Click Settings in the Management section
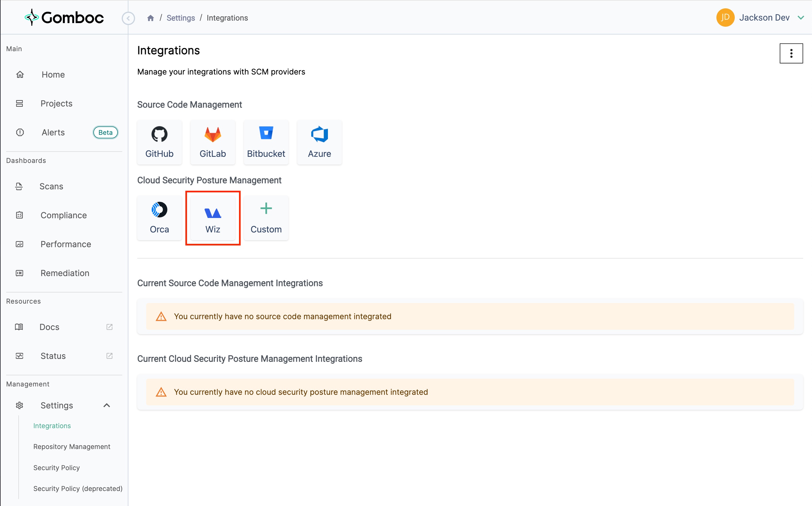Viewport: 812px width, 506px height. coord(56,405)
